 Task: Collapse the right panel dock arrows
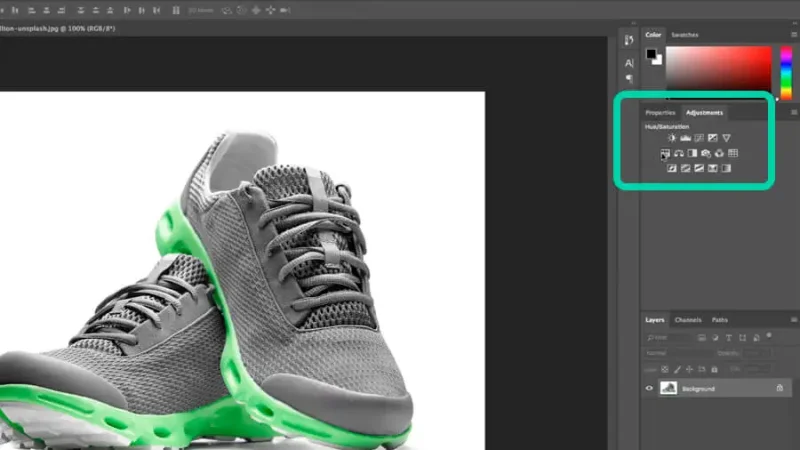[x=794, y=23]
